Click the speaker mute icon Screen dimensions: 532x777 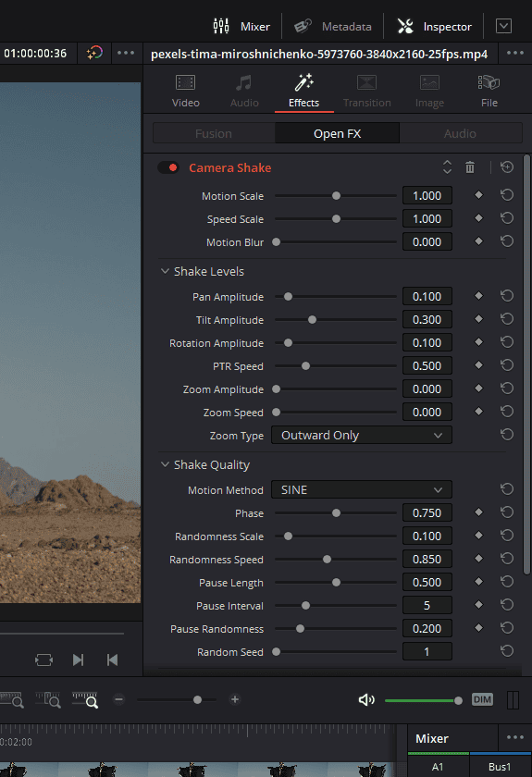click(366, 699)
